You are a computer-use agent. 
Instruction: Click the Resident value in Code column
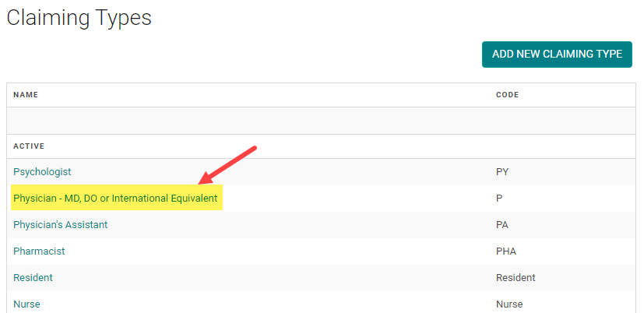(x=516, y=278)
